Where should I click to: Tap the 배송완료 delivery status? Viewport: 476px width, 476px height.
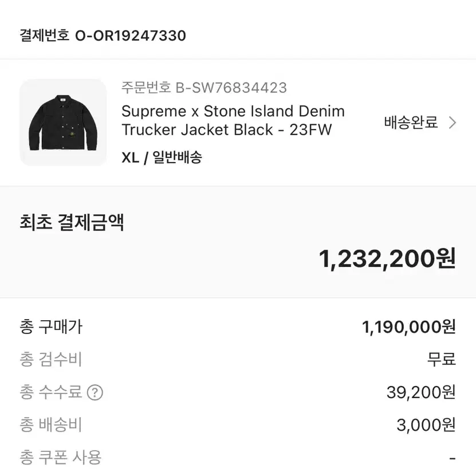(411, 123)
